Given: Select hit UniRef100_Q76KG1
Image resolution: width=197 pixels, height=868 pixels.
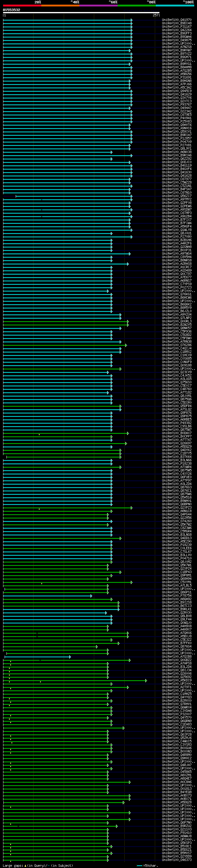Looking at the screenshot, I should tap(177, 294).
